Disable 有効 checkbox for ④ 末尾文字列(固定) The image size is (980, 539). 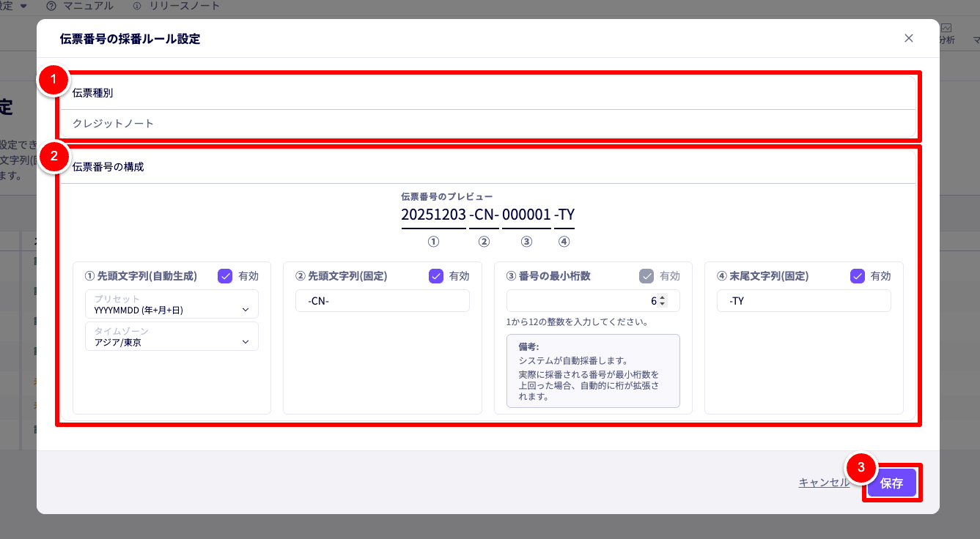click(858, 276)
